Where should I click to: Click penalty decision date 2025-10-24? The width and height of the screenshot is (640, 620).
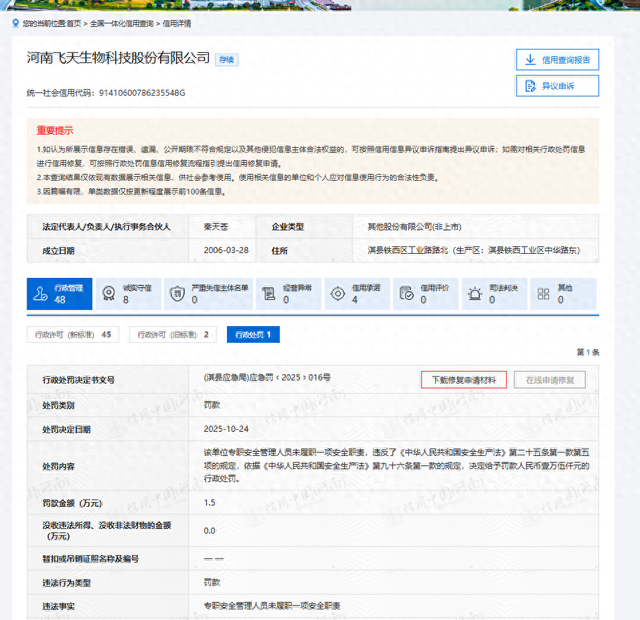coord(226,429)
